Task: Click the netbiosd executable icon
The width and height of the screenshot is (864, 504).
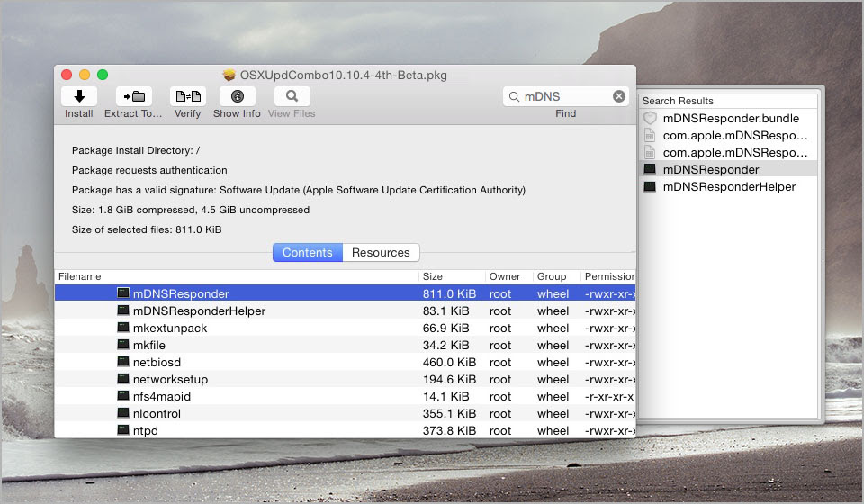Action: coord(123,361)
